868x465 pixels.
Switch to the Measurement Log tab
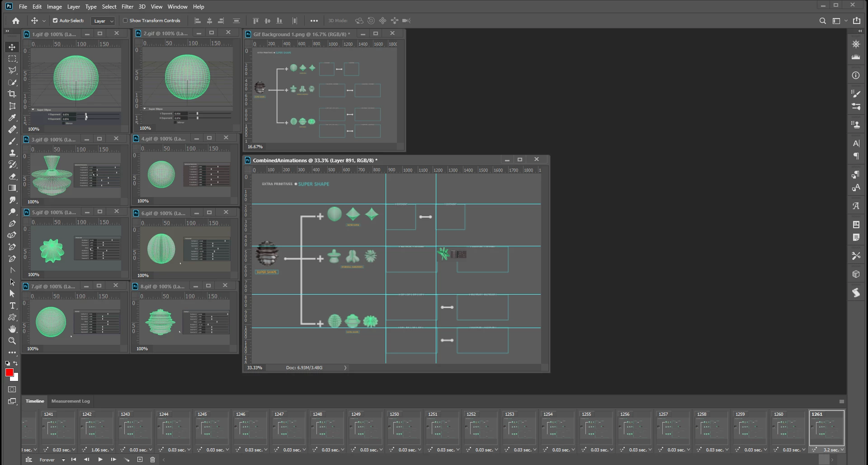[x=71, y=401]
